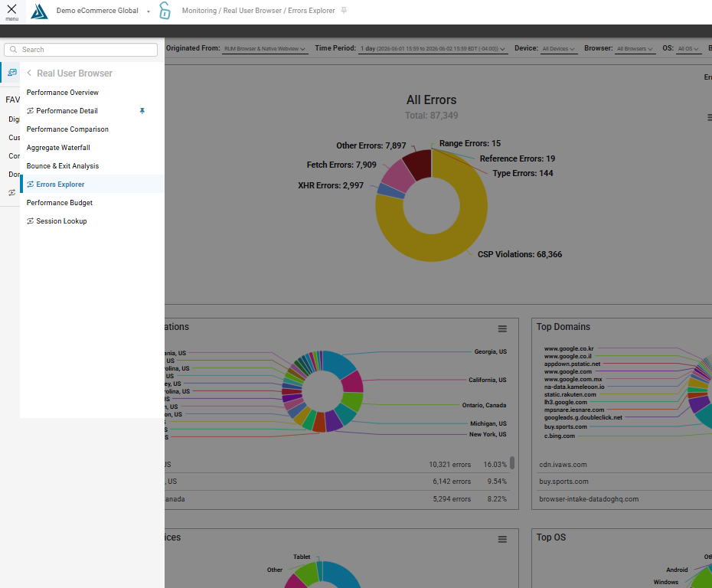Pin the Errors Explorer breadcrumb page
Viewport: 712px width, 588px height.
click(x=344, y=11)
